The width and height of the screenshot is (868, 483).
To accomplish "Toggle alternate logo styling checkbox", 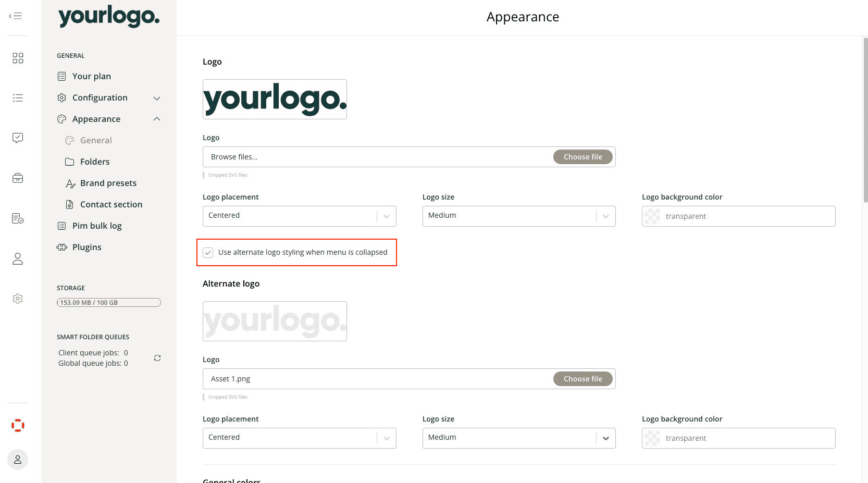I will pyautogui.click(x=208, y=253).
